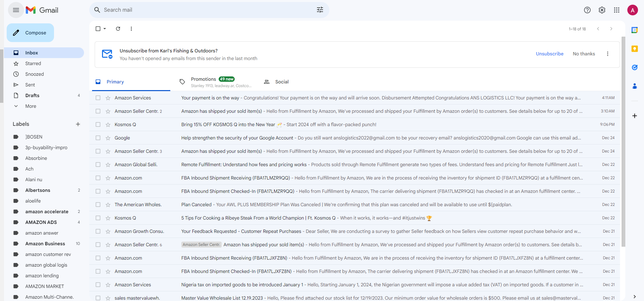Check The American Wholes. email box
Image resolution: width=644 pixels, height=301 pixels.
pos(98,205)
